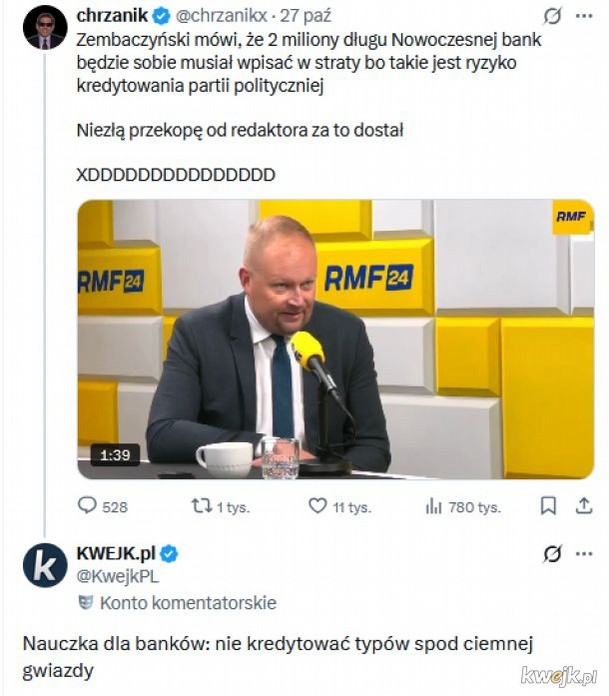
Task: Open chrzanik's profile avatar
Action: coord(45,27)
